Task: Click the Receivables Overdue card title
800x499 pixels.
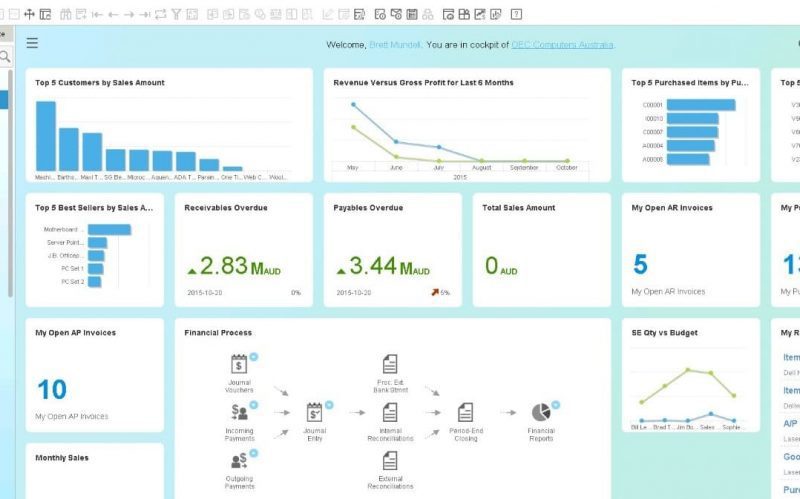Action: click(226, 208)
